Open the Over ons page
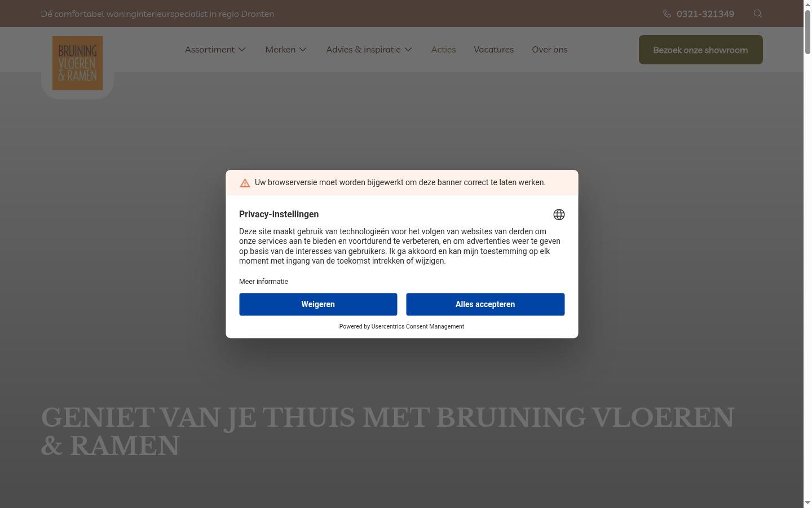This screenshot has width=812, height=508. [x=550, y=50]
